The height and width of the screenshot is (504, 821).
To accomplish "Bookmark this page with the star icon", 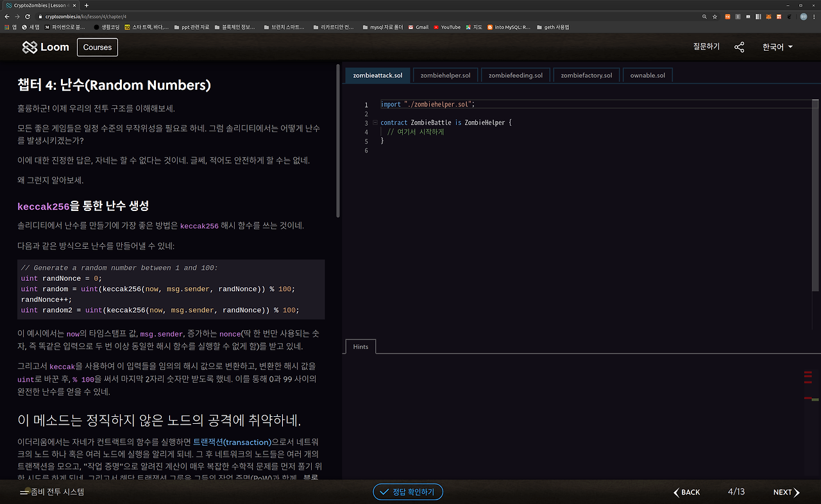I will [715, 17].
